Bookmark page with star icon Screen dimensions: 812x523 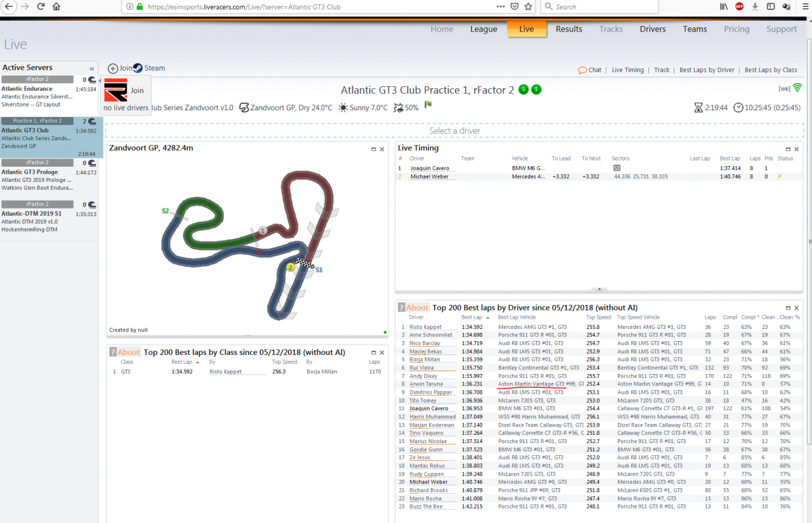pyautogui.click(x=528, y=6)
